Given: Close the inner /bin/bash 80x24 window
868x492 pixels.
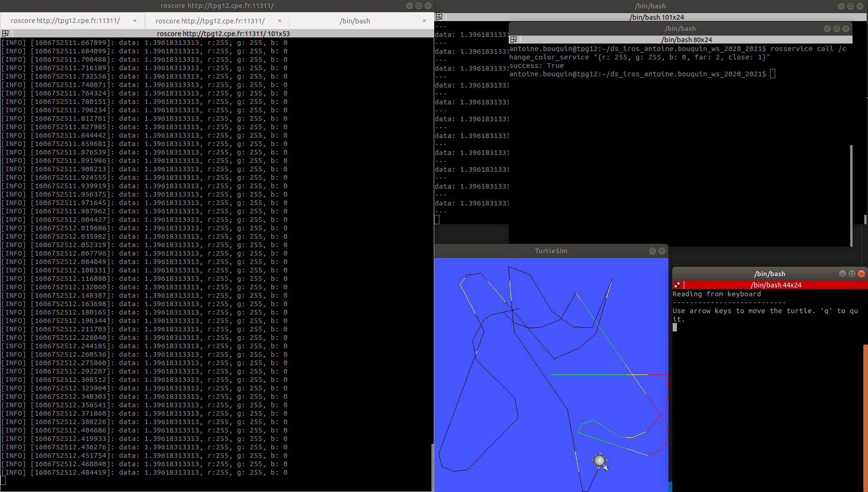Looking at the screenshot, I should pyautogui.click(x=846, y=29).
